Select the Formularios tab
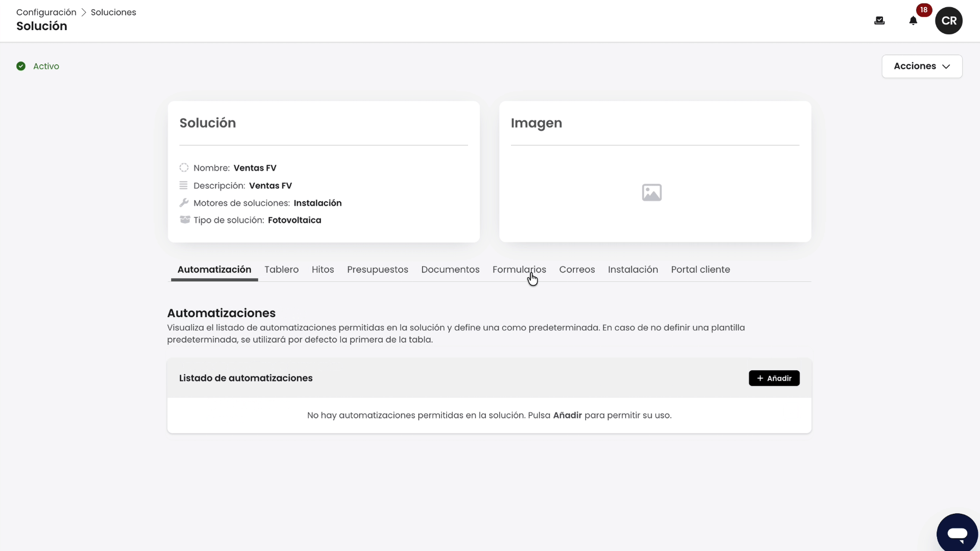Image resolution: width=980 pixels, height=551 pixels. tap(519, 269)
